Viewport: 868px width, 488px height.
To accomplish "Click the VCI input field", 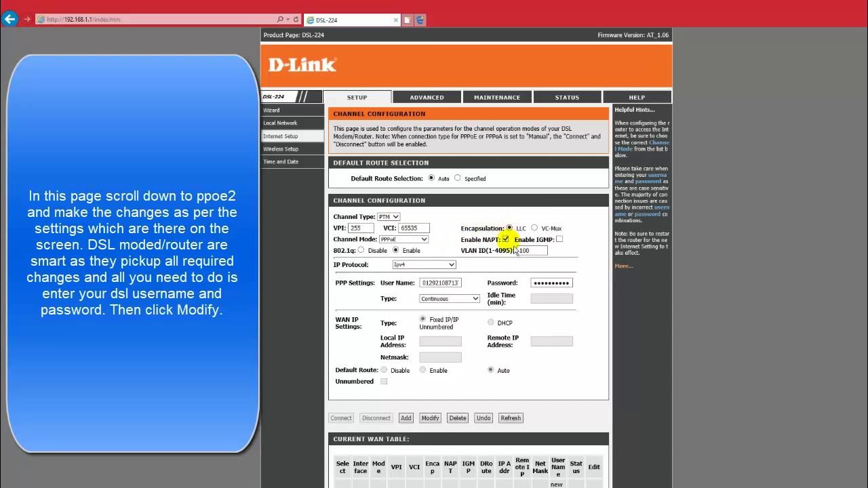I will coord(414,228).
